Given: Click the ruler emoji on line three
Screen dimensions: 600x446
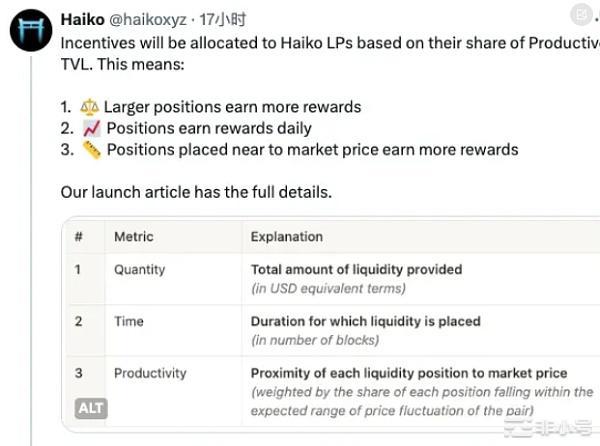Looking at the screenshot, I should click(92, 150).
